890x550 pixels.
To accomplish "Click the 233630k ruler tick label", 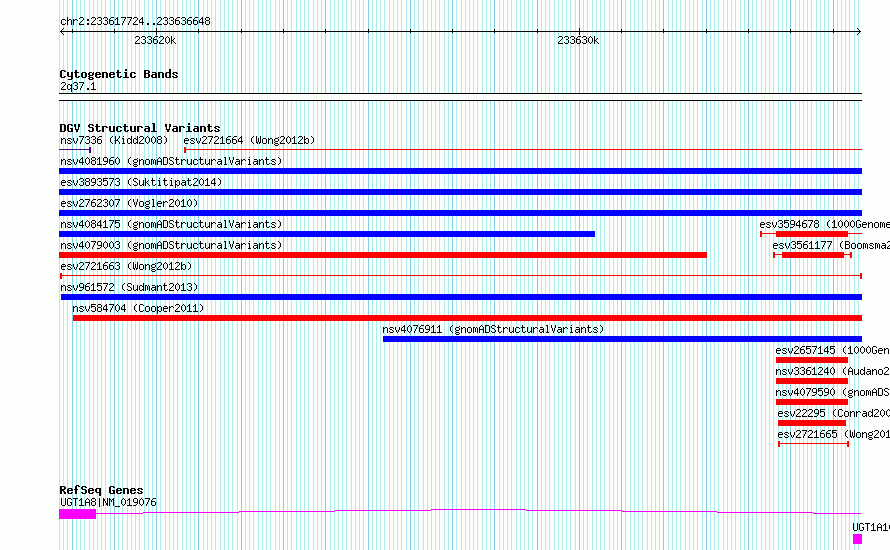I will click(578, 40).
